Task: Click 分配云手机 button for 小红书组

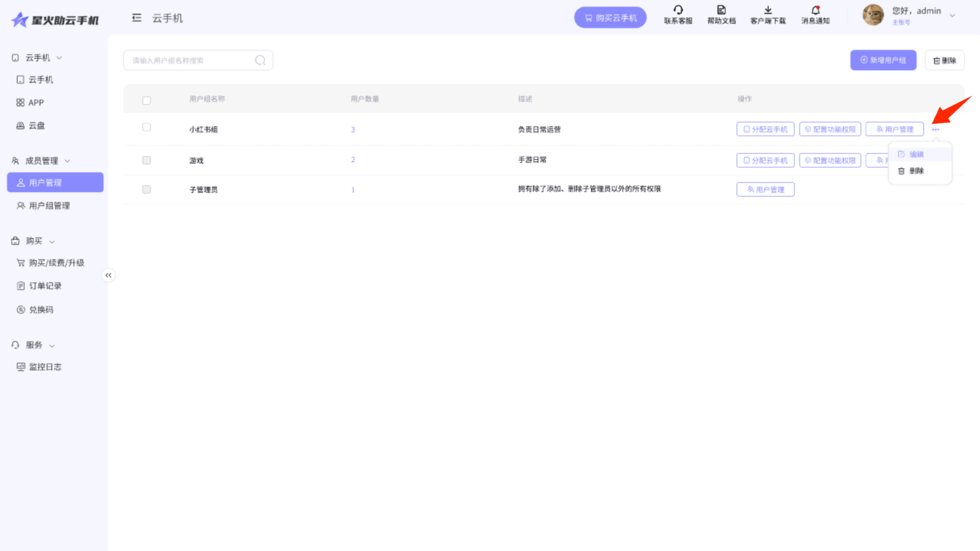Action: pyautogui.click(x=765, y=129)
